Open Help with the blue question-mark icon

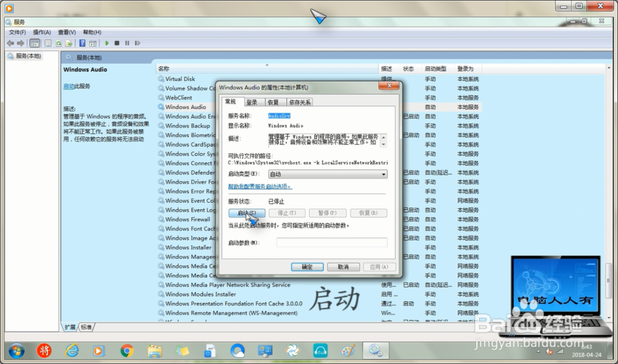[x=82, y=43]
